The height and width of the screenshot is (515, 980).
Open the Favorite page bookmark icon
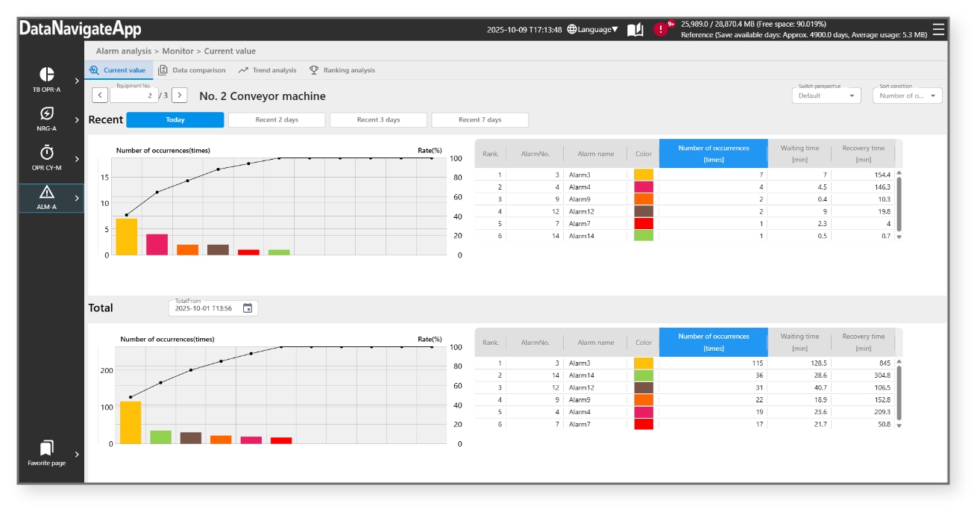tap(47, 449)
